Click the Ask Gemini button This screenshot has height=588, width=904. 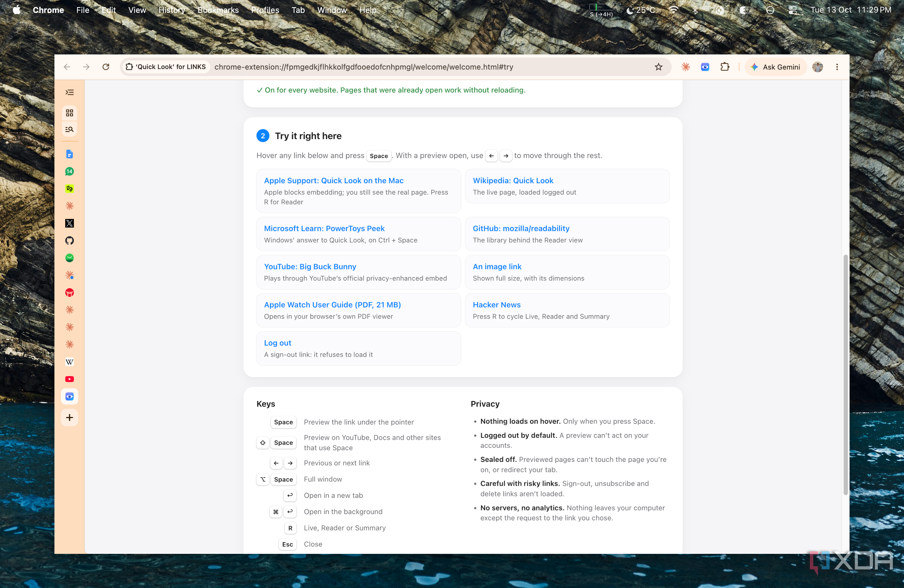click(x=775, y=67)
